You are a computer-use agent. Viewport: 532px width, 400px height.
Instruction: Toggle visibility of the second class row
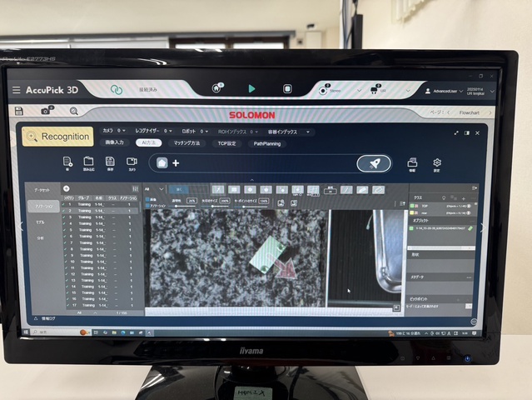click(470, 212)
